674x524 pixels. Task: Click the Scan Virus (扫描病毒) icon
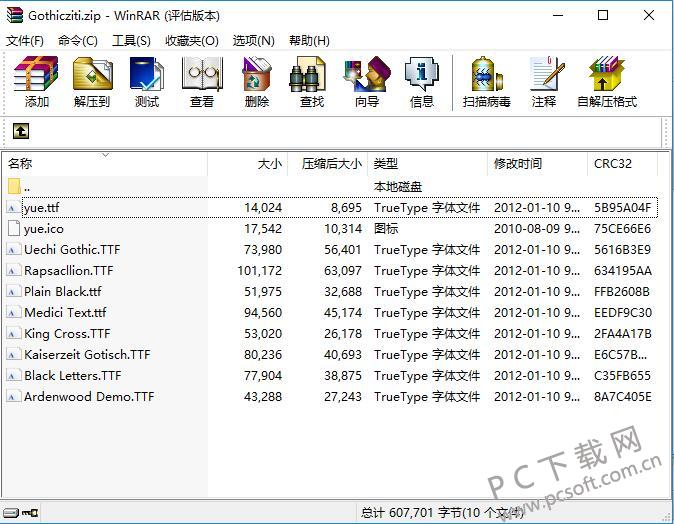click(487, 74)
